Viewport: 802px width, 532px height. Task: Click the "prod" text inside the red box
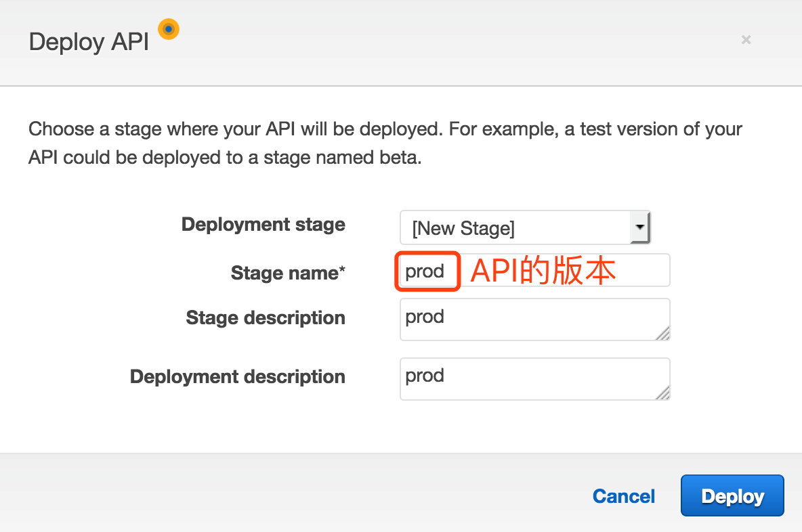coord(425,271)
